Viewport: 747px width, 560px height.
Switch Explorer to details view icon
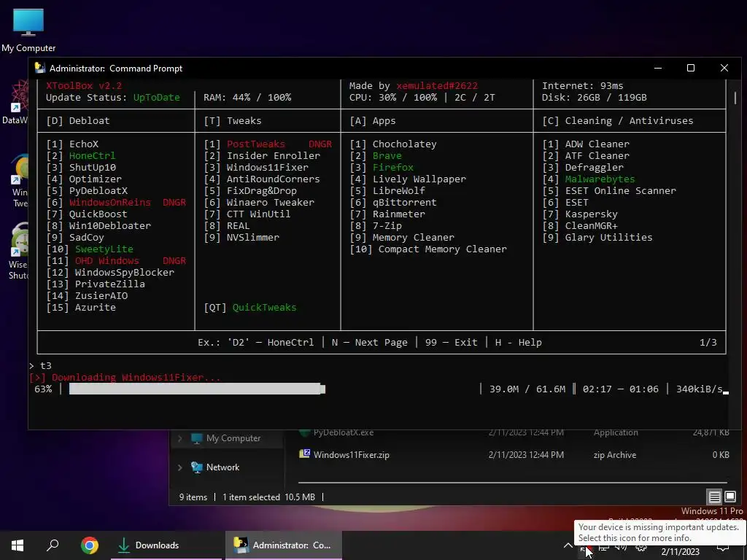tap(714, 497)
